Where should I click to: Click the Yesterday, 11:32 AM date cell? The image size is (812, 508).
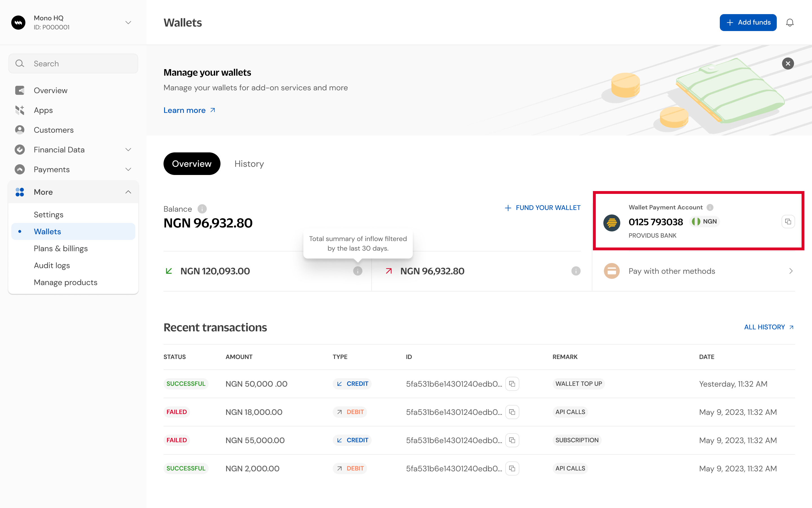click(x=733, y=384)
